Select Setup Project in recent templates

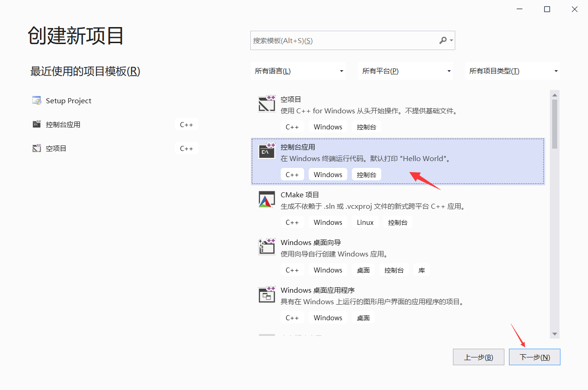pyautogui.click(x=68, y=100)
